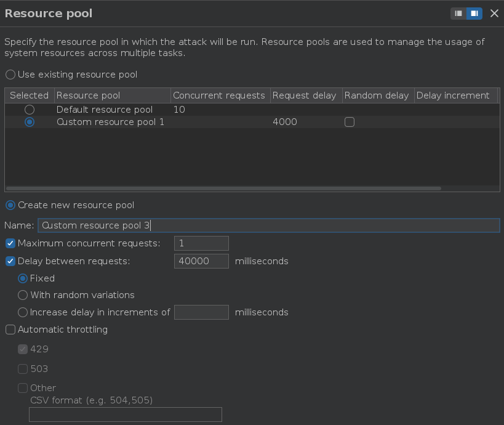Enable Automatic throttling checkbox
Screen dimensions: 504x425
pyautogui.click(x=10, y=330)
